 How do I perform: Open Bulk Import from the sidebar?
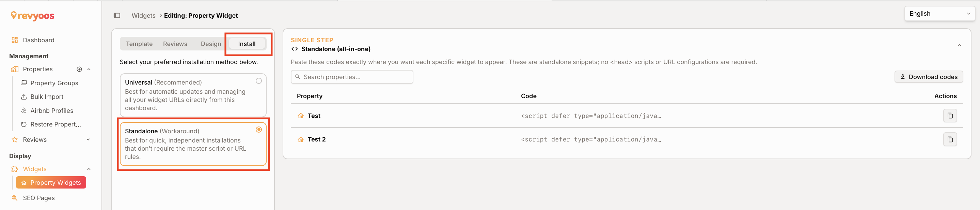tap(46, 97)
